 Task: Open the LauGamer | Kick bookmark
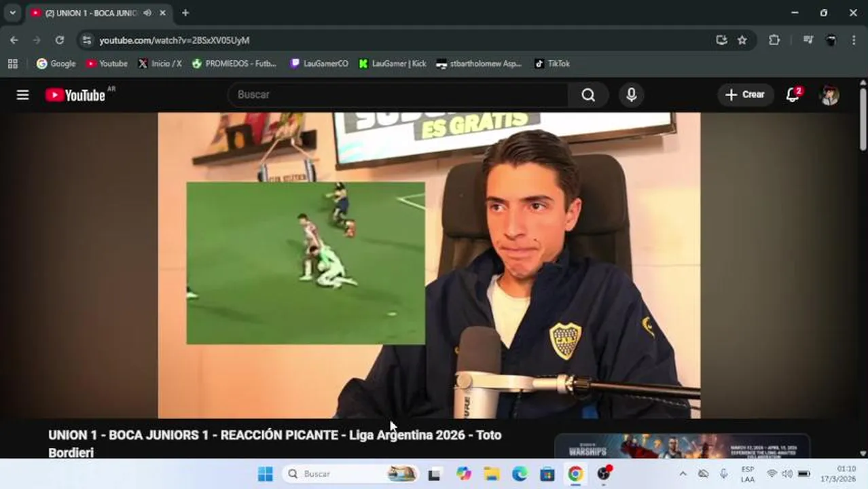pyautogui.click(x=393, y=63)
